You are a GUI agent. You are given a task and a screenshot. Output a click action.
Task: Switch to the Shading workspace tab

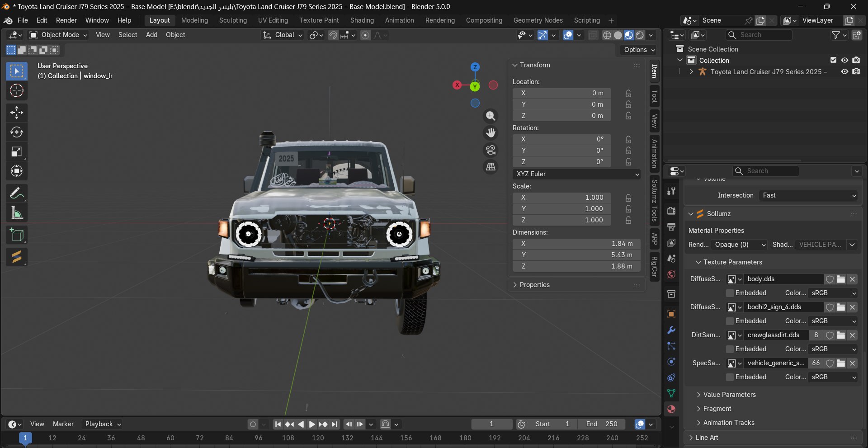(x=362, y=21)
